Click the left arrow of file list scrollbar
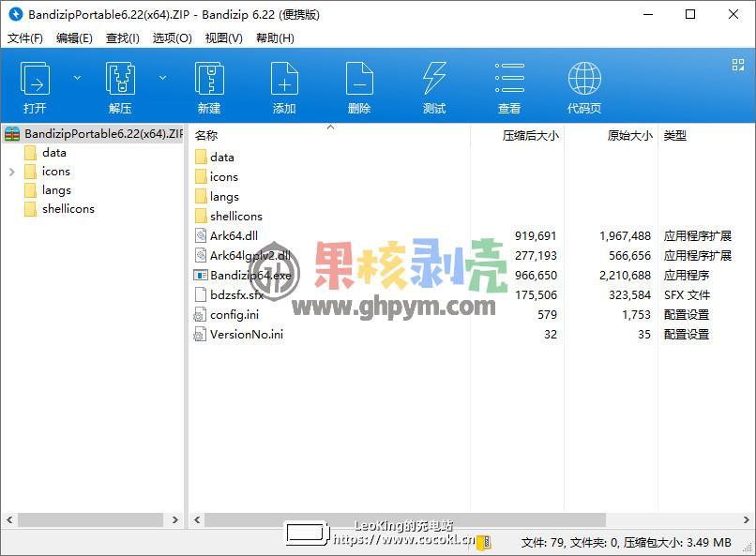The image size is (756, 556). (197, 519)
